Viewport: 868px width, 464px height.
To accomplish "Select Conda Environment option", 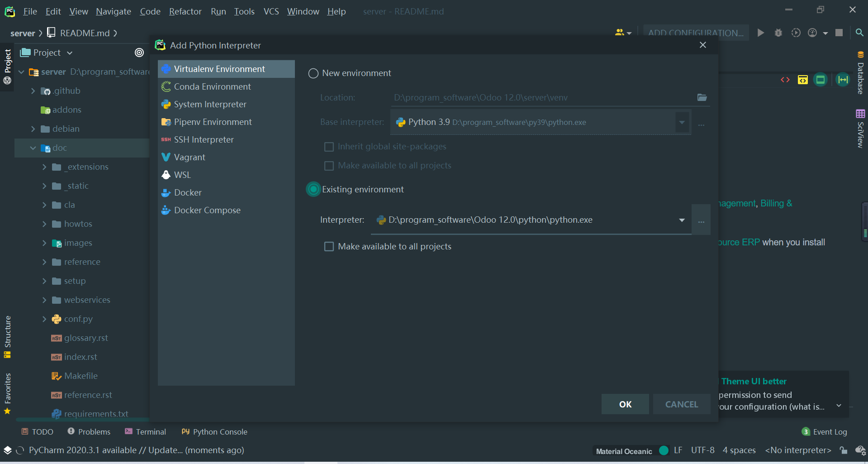I will point(226,86).
